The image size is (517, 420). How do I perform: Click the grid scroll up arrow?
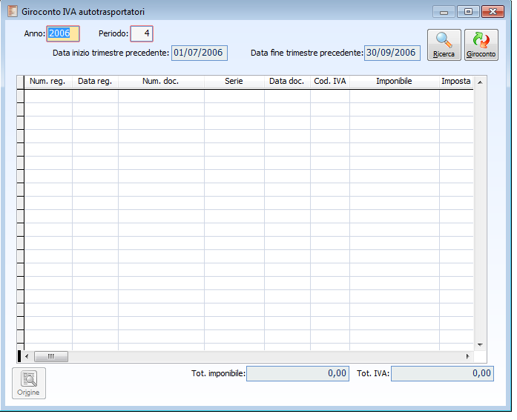pos(480,82)
